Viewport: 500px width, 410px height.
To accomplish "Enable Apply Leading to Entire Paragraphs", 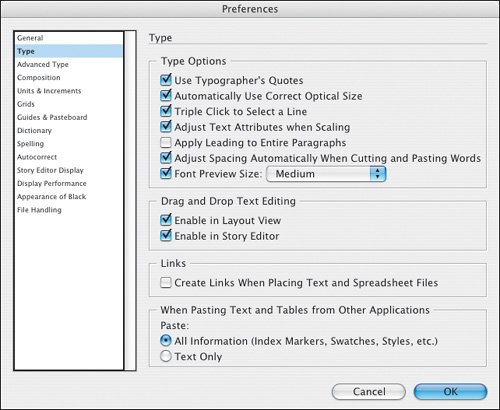I will (x=166, y=143).
